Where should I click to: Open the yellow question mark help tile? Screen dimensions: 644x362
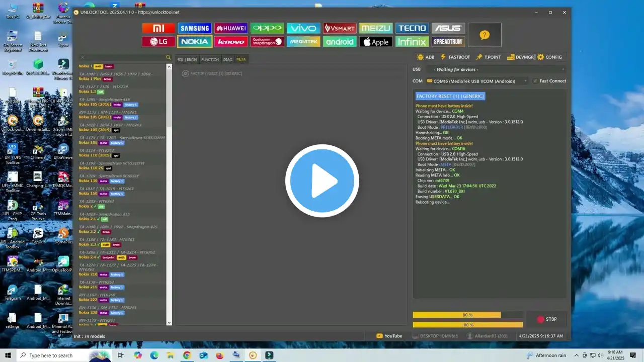[485, 35]
